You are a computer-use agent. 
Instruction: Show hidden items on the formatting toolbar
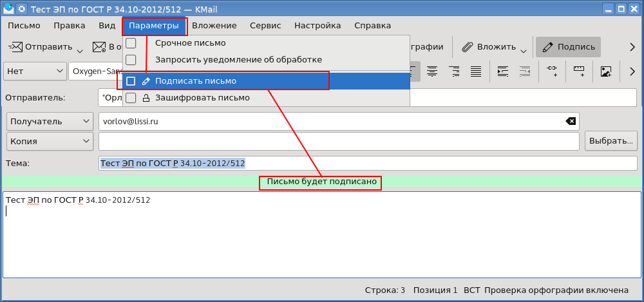[632, 71]
